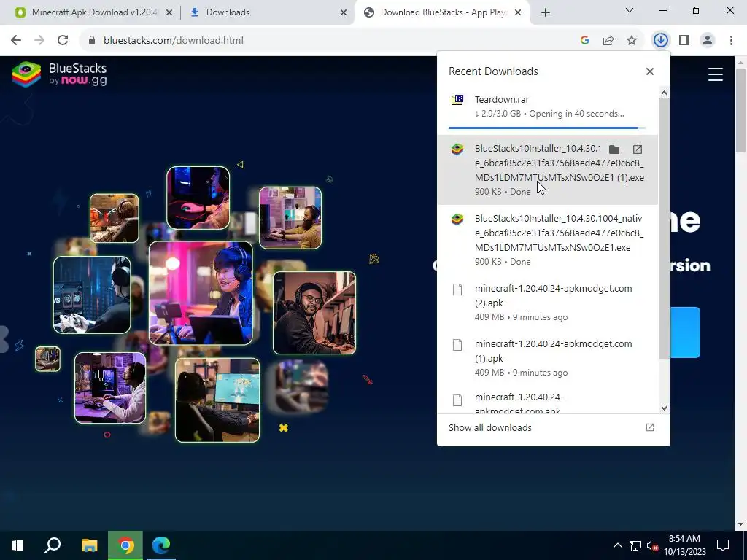Click photo of bearded man with headphones
The image size is (747, 560).
tap(314, 313)
